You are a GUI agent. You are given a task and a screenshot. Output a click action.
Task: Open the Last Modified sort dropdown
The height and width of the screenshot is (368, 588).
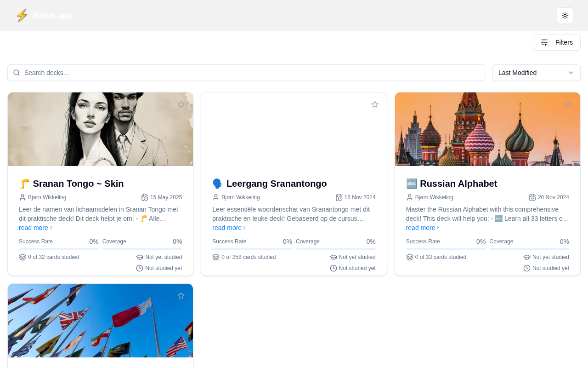point(536,73)
